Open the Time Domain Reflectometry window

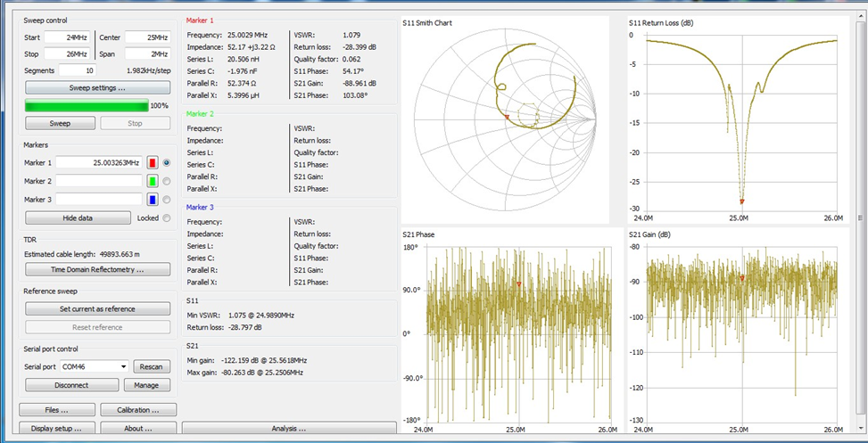(97, 269)
